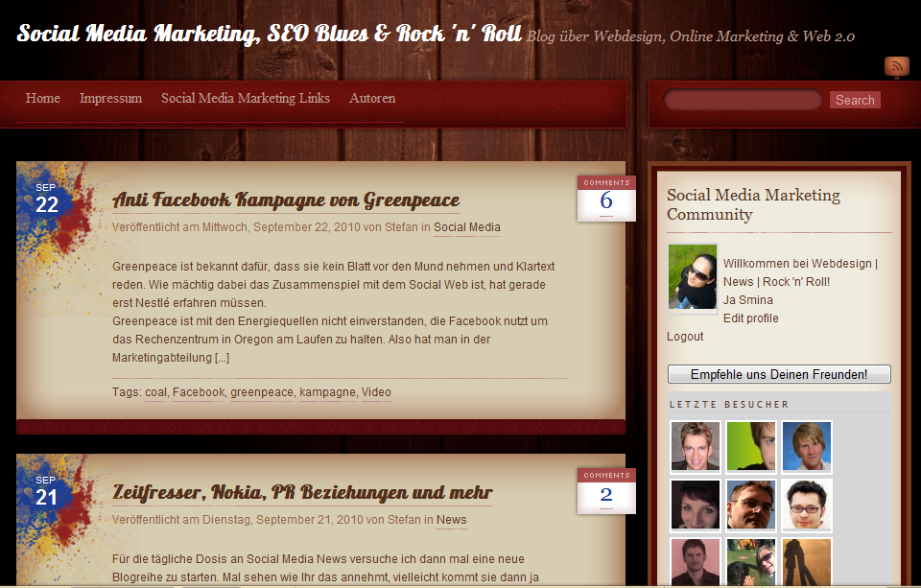Open the Video tag
Viewport: 921px width, 588px height.
[x=376, y=391]
